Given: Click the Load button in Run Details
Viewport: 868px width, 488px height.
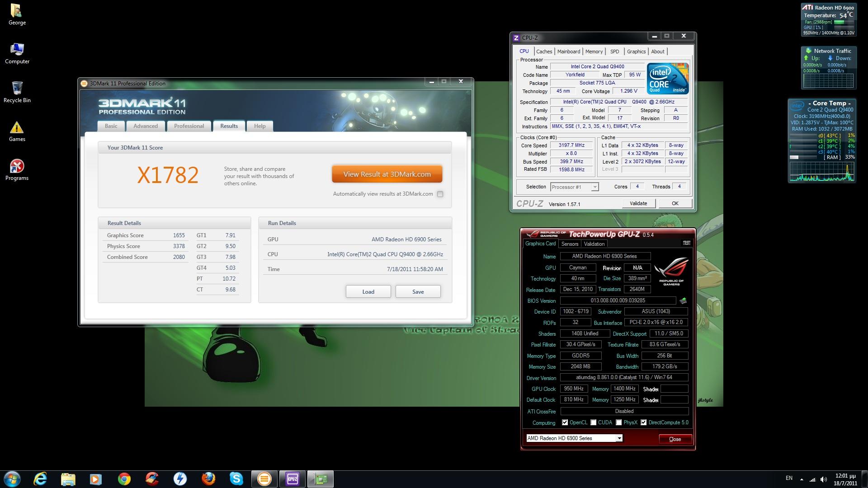Looking at the screenshot, I should pos(368,291).
